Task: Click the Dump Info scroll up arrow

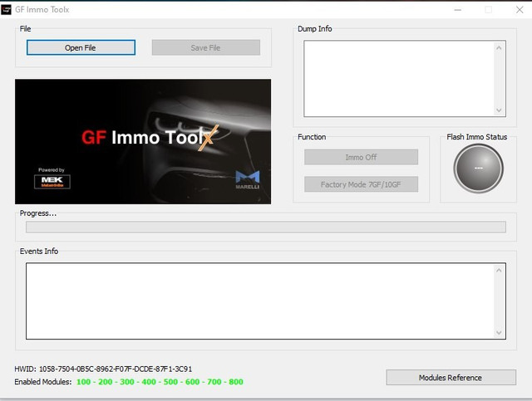Action: pyautogui.click(x=499, y=48)
